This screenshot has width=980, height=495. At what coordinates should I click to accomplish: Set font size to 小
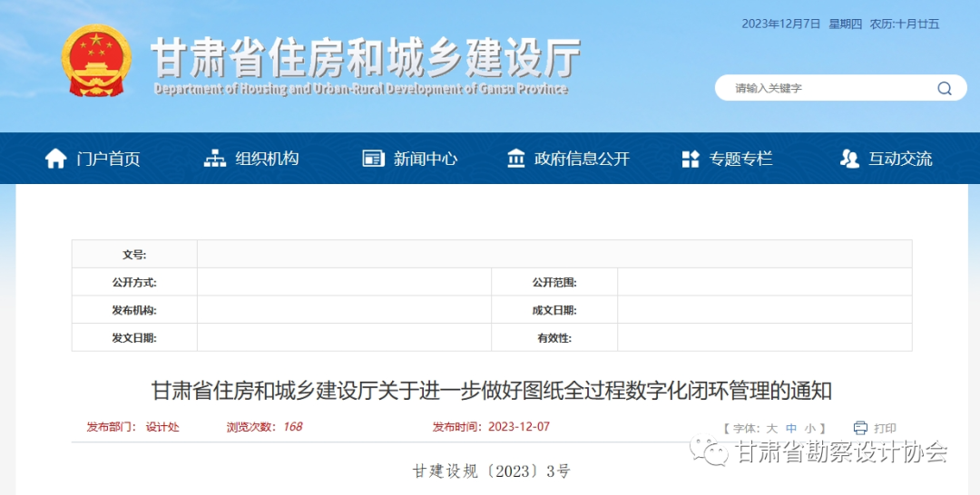809,429
